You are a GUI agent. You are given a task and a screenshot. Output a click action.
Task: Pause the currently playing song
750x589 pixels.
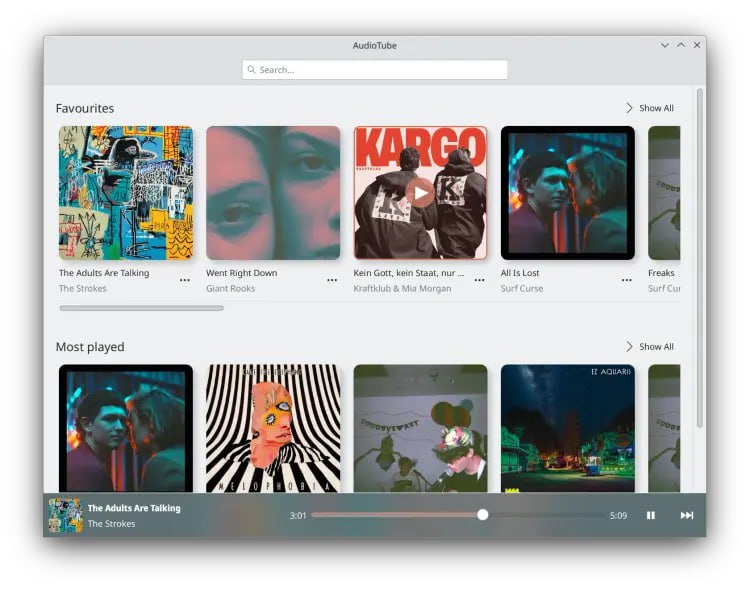(651, 515)
